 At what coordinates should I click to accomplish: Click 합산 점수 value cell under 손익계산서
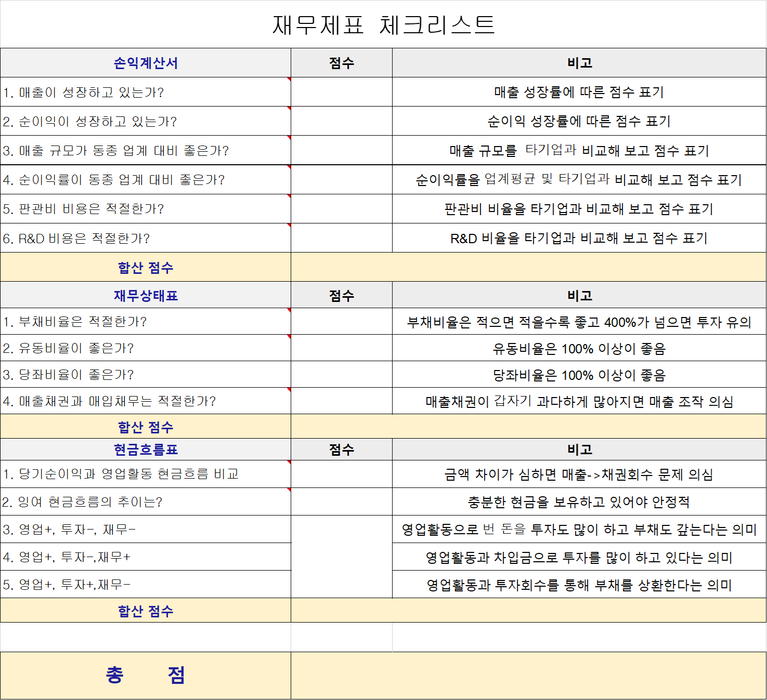point(529,267)
